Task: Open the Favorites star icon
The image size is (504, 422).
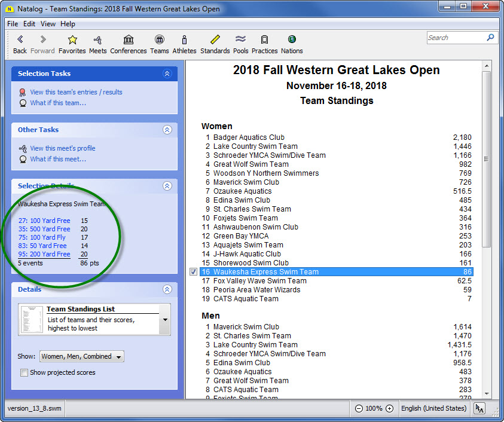Action: tap(72, 40)
